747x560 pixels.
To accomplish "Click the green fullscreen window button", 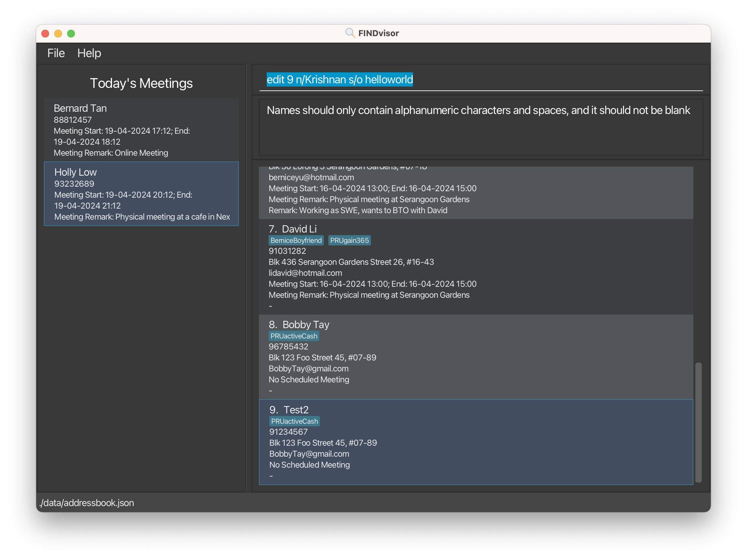I will coord(71,34).
